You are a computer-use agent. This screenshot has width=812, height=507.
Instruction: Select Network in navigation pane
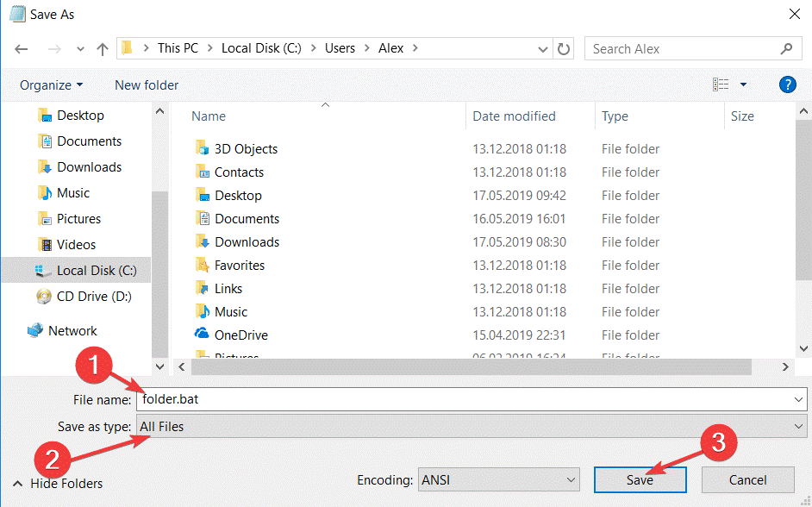pos(72,331)
